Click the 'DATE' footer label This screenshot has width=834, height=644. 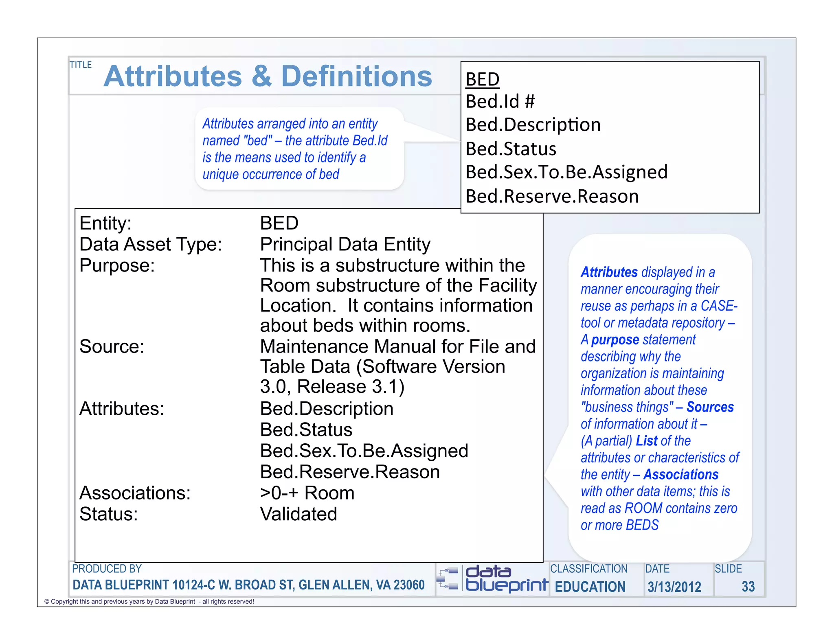[657, 569]
